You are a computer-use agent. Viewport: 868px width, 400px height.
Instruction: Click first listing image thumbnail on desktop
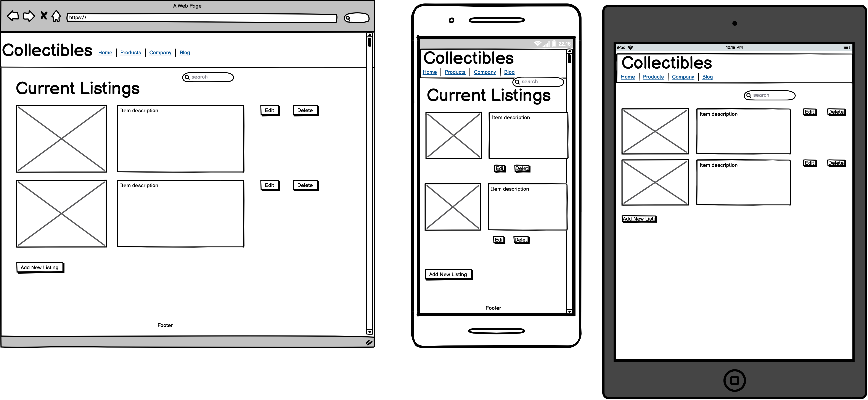[61, 138]
